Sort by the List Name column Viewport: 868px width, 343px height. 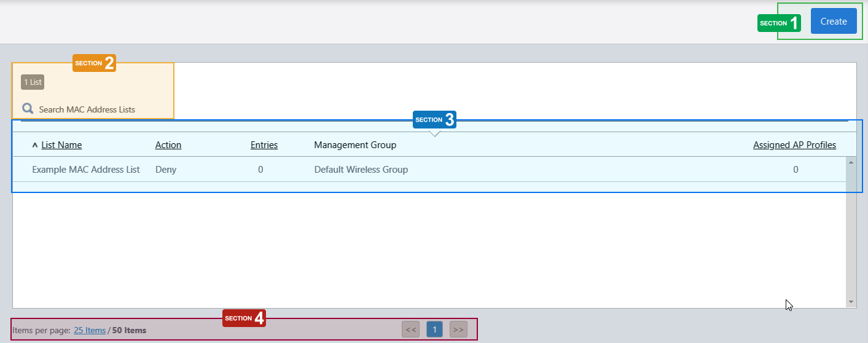[x=61, y=145]
